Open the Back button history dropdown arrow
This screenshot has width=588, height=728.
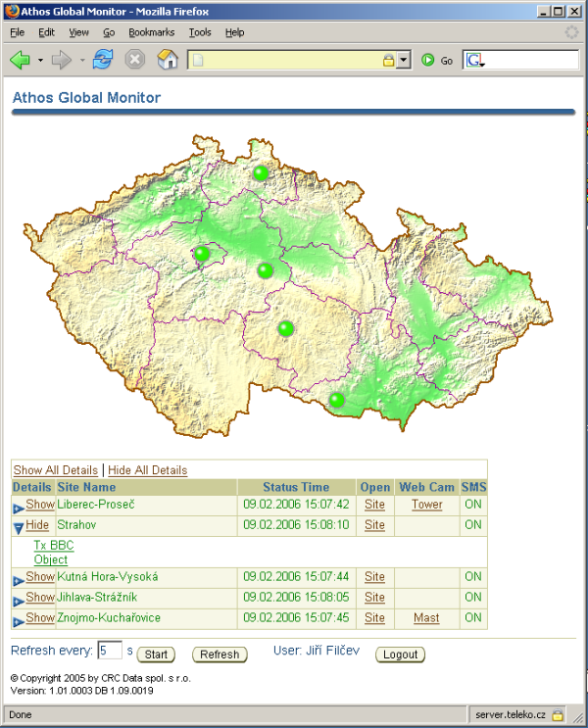point(40,61)
